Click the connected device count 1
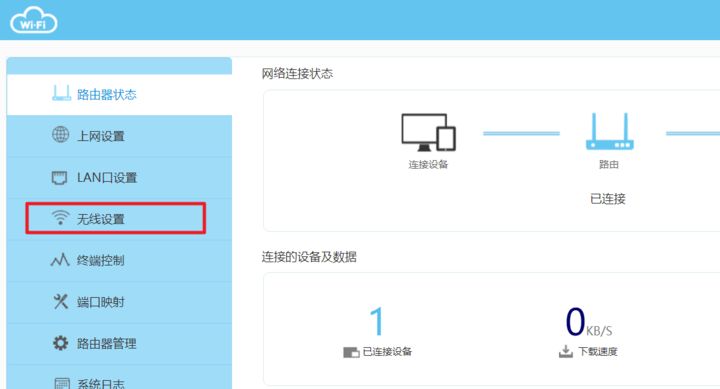Image resolution: width=720 pixels, height=389 pixels. [377, 321]
